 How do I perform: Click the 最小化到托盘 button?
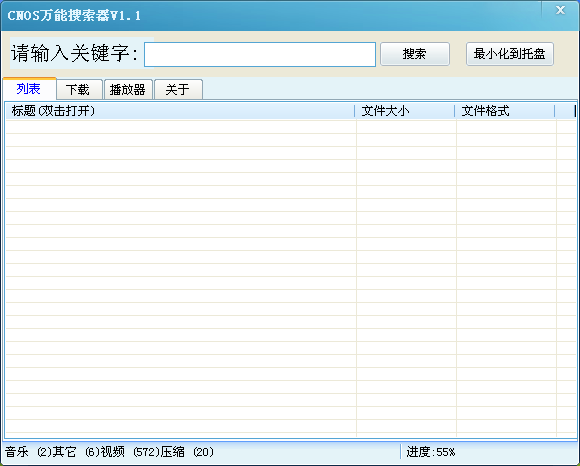(510, 54)
